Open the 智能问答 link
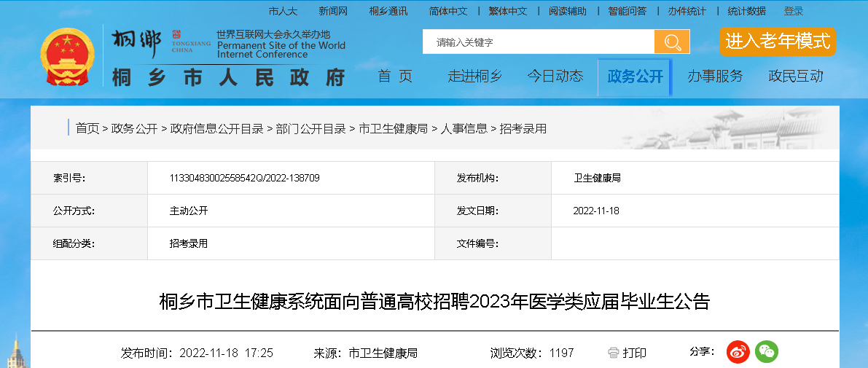 click(627, 11)
